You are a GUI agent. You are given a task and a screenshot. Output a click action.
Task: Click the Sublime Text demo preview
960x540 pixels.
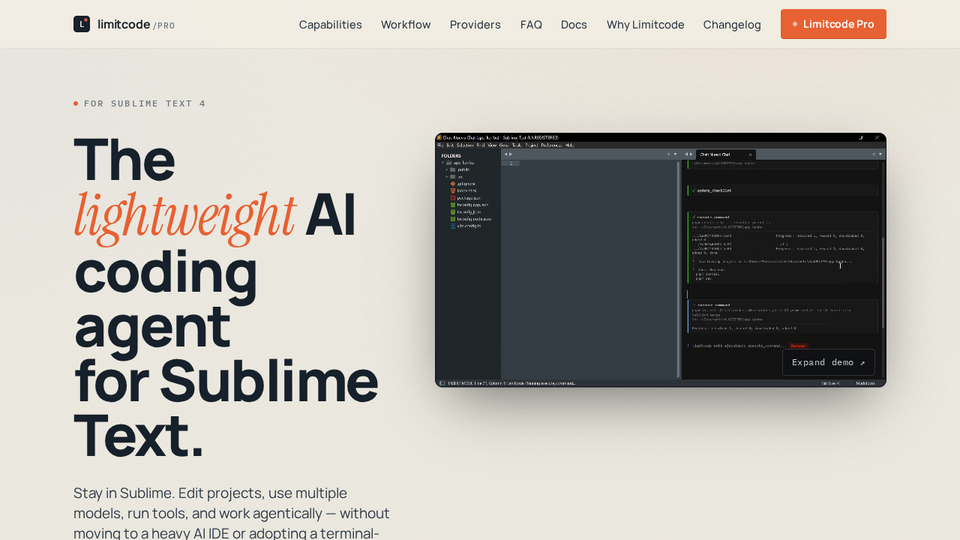point(661,260)
